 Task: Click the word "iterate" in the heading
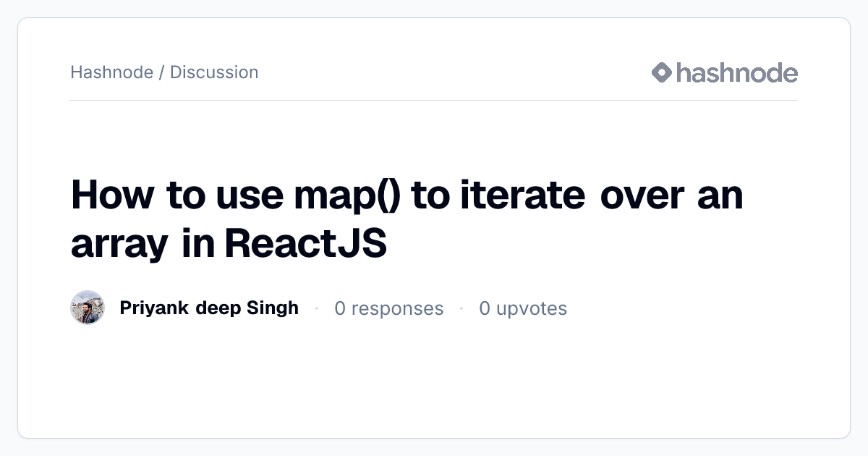[x=522, y=196]
